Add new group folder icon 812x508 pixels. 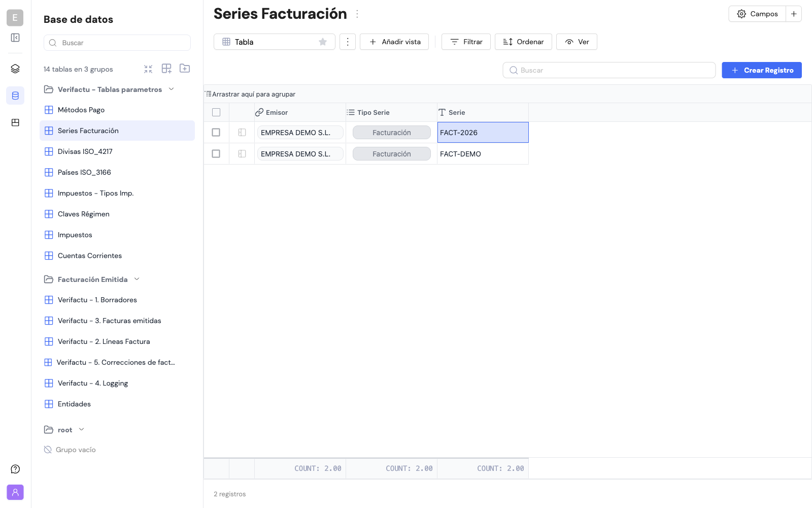pyautogui.click(x=185, y=69)
